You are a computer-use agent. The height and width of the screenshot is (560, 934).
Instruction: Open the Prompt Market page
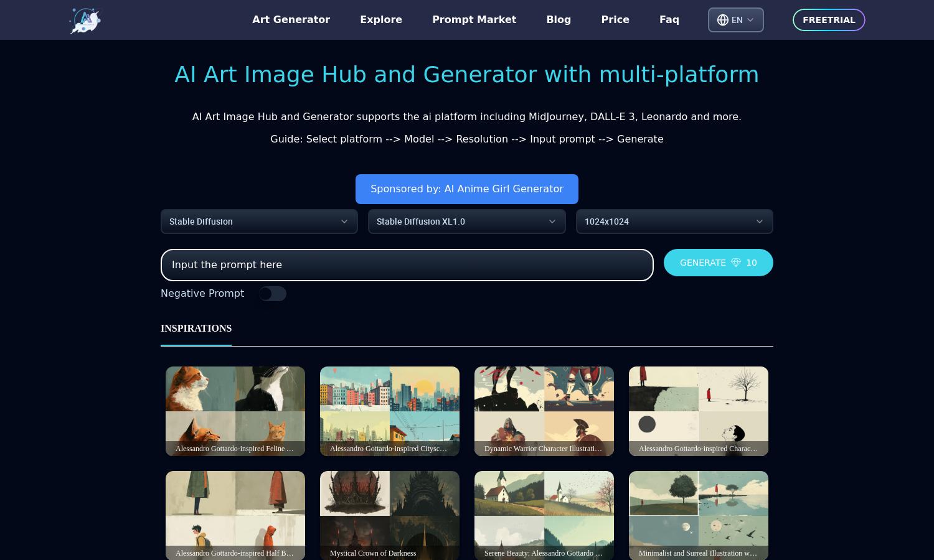tap(474, 20)
